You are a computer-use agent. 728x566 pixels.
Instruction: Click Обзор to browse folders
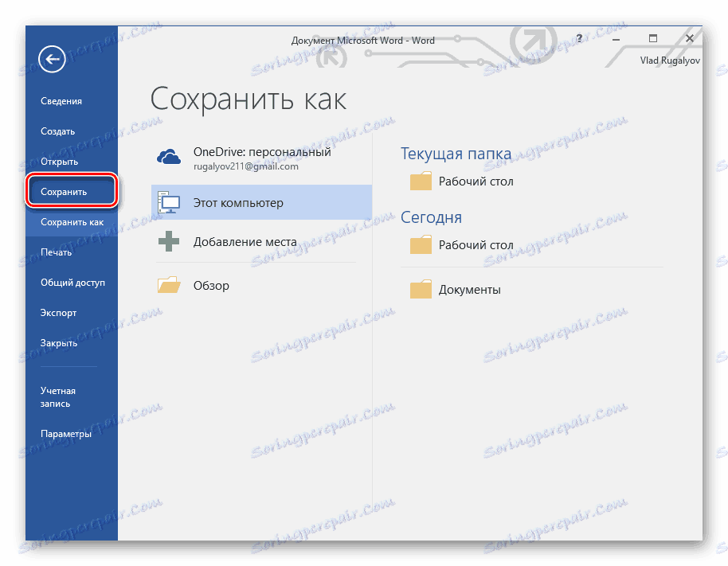(262, 285)
